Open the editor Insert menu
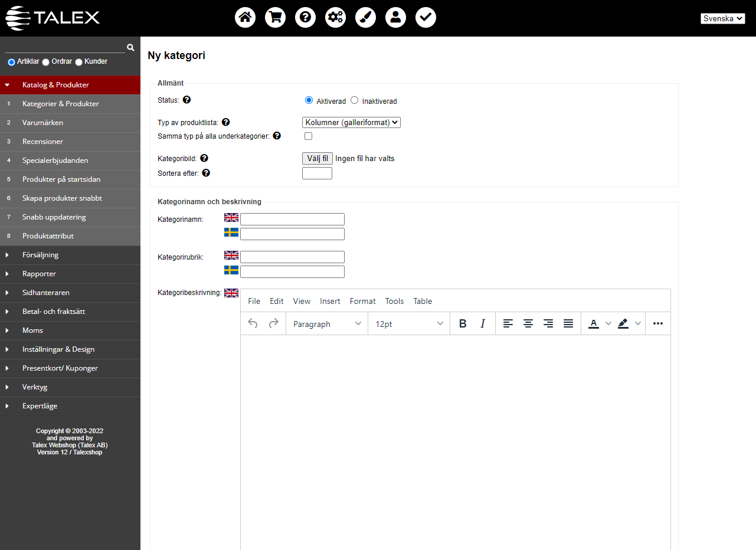Screen dimensions: 756x550 click(330, 301)
